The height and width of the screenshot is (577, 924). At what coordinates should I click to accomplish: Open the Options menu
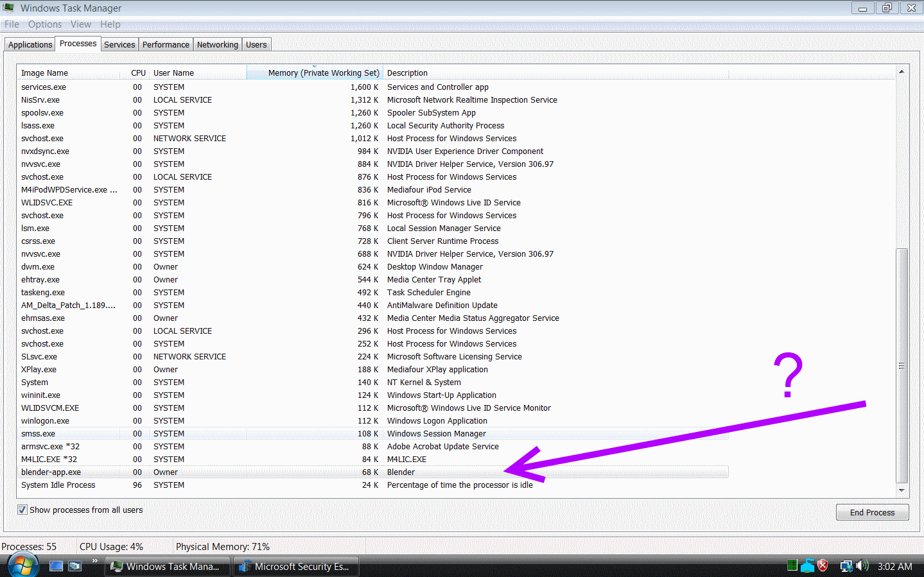tap(45, 24)
